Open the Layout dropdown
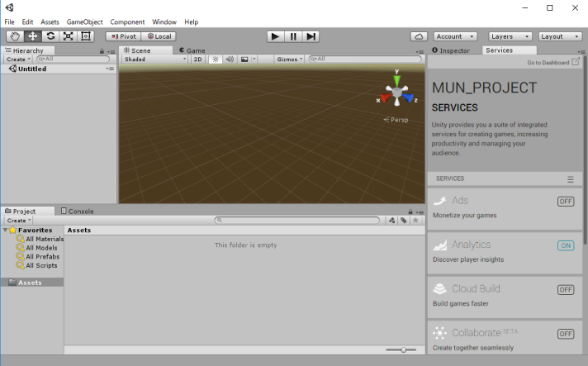588x366 pixels. (560, 36)
